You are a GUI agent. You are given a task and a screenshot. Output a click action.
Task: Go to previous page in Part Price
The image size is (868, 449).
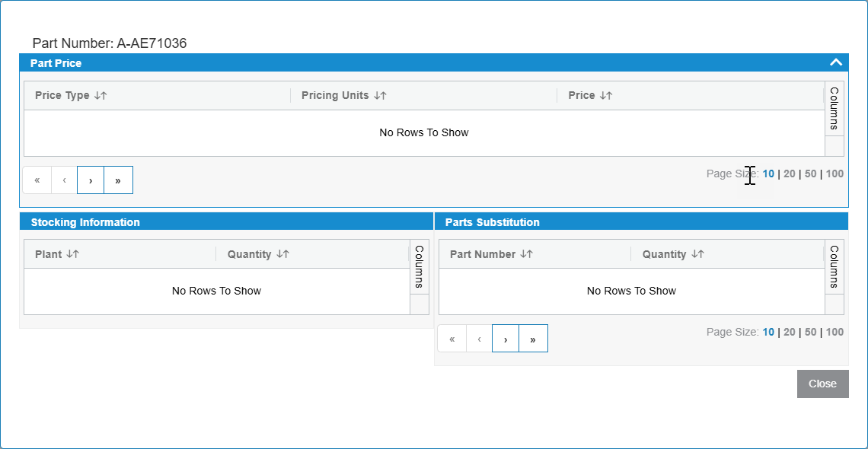[65, 180]
